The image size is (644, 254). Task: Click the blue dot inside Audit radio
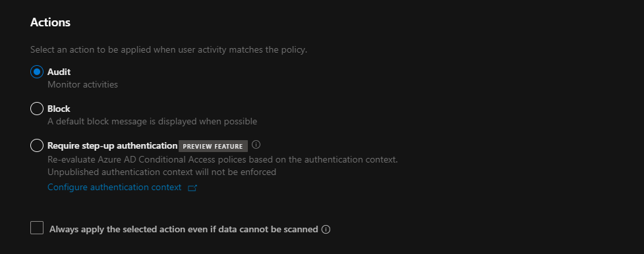point(37,72)
